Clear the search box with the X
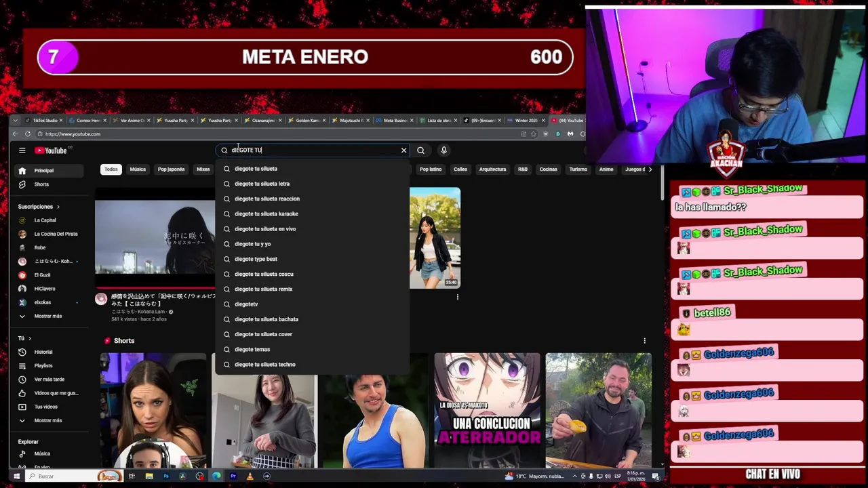Screen dimensions: 868x488 click(x=403, y=150)
